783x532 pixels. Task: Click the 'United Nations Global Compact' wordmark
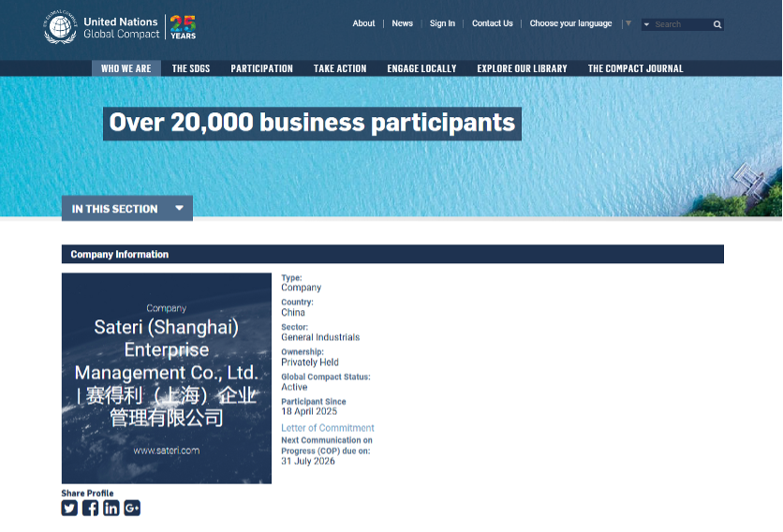point(122,27)
